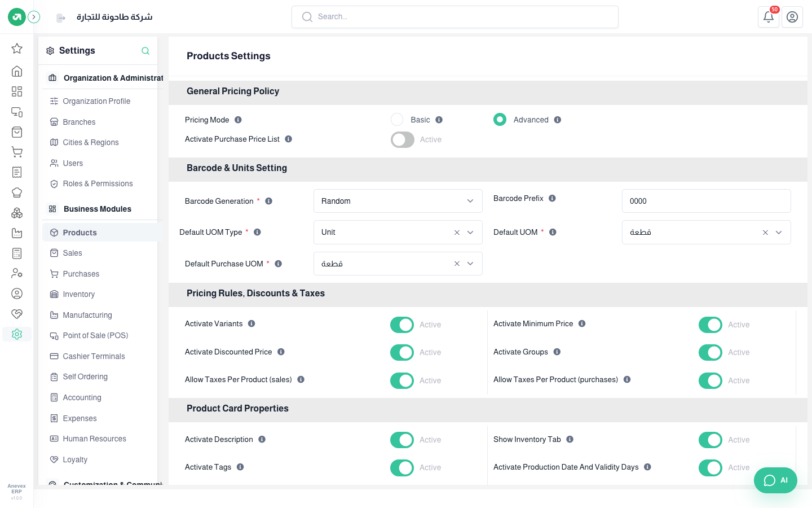812x508 pixels.
Task: Go to the home icon in left rail
Action: tap(17, 71)
